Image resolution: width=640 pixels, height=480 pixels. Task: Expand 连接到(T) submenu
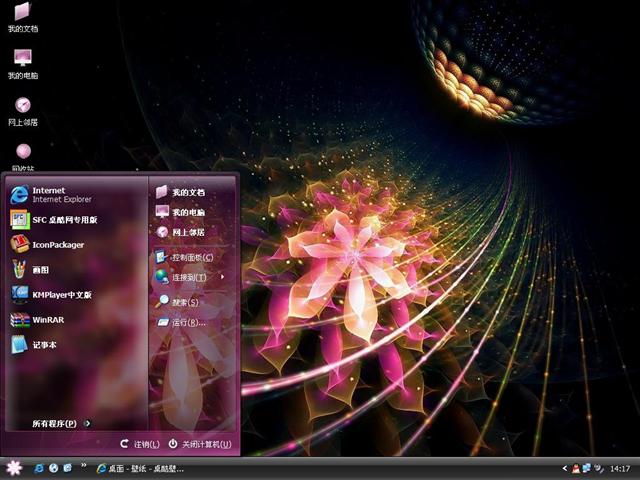(188, 277)
